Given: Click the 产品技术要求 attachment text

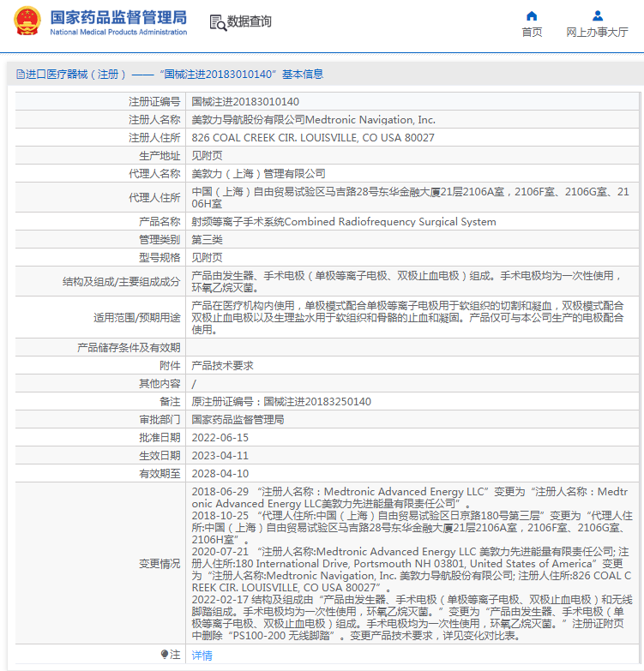Looking at the screenshot, I should 222,365.
